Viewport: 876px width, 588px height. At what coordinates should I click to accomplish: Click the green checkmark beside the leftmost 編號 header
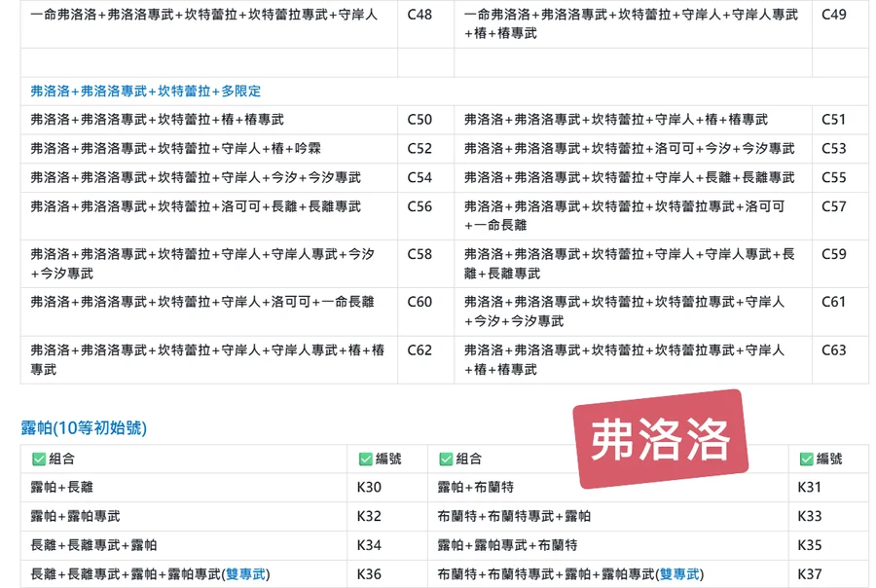(366, 459)
